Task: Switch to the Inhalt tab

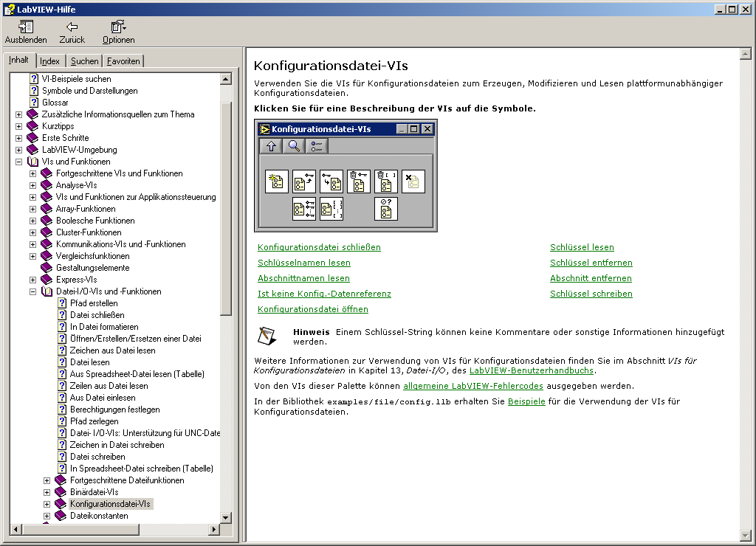Action: tap(18, 60)
